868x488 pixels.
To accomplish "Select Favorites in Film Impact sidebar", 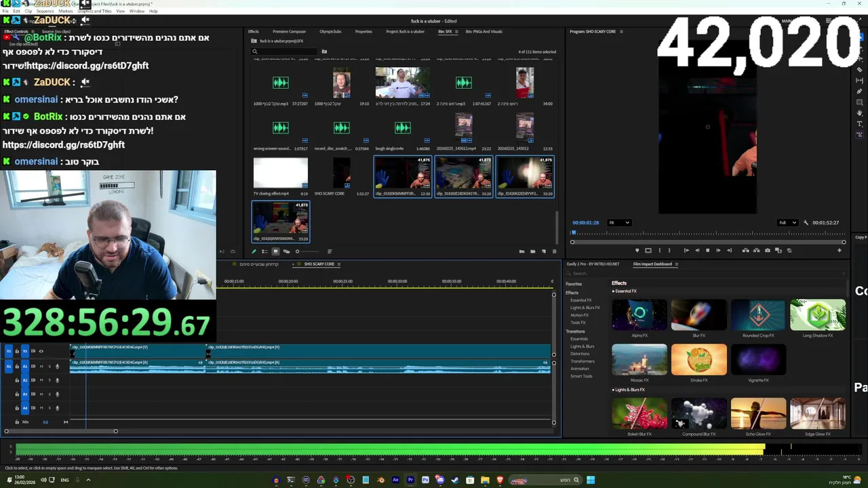I will (574, 284).
